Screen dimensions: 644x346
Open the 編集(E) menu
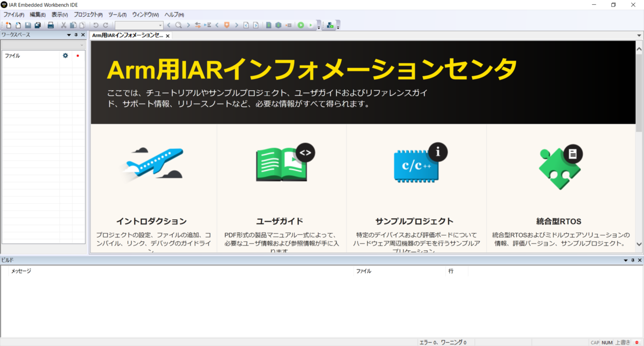point(38,15)
